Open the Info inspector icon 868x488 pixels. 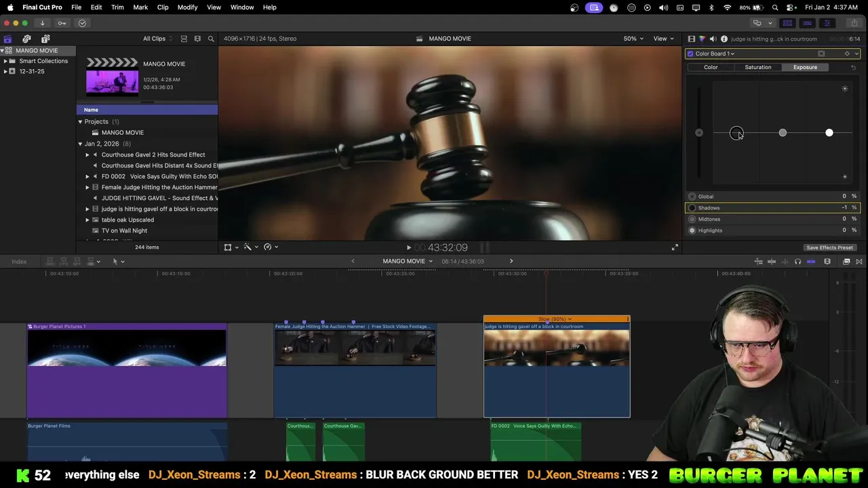tap(724, 39)
